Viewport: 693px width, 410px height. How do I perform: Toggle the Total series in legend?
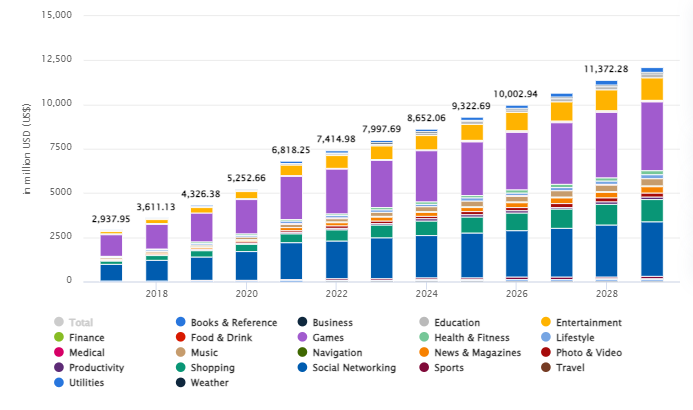[x=73, y=322]
